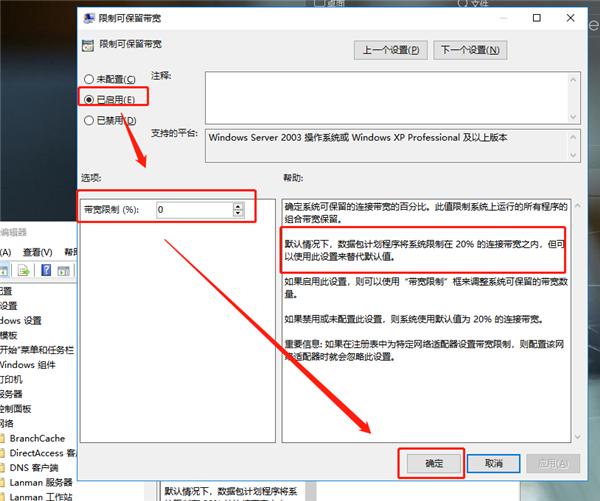Select Lanman 工作站 tree node

tap(41, 497)
